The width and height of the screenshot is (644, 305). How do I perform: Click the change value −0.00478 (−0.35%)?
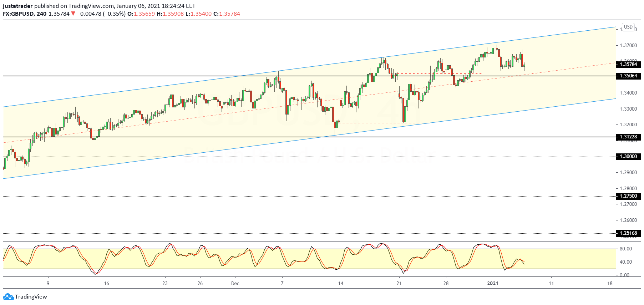[101, 14]
